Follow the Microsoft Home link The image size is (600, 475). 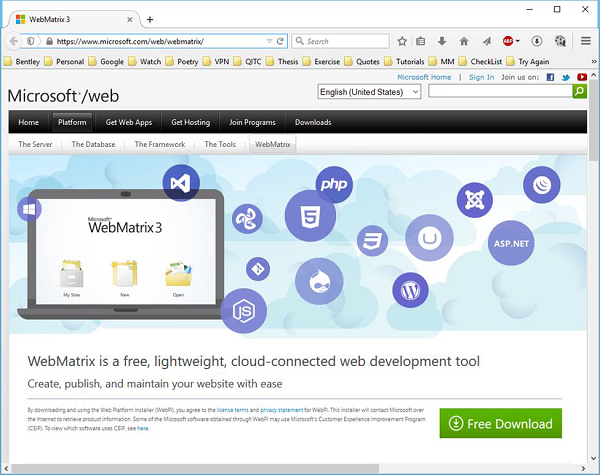[x=424, y=77]
